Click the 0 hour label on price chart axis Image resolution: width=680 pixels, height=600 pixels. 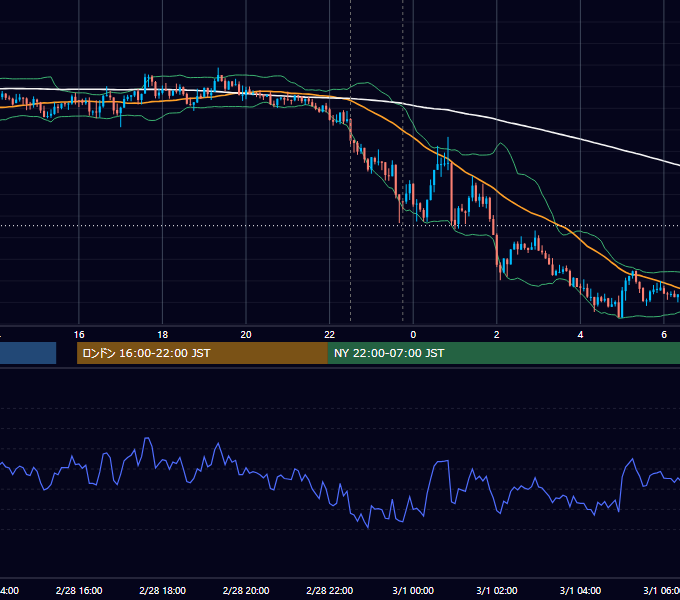click(x=413, y=335)
